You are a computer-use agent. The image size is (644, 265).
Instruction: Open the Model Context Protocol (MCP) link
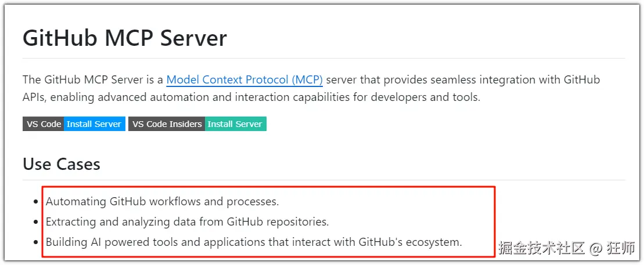[244, 80]
